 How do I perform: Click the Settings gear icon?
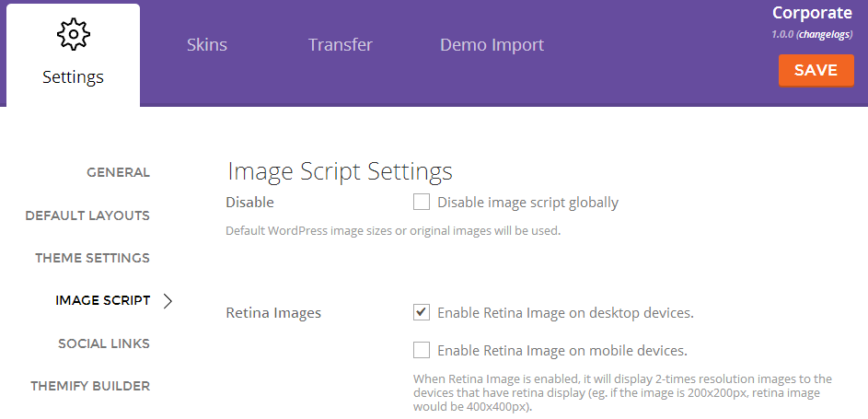pos(73,34)
